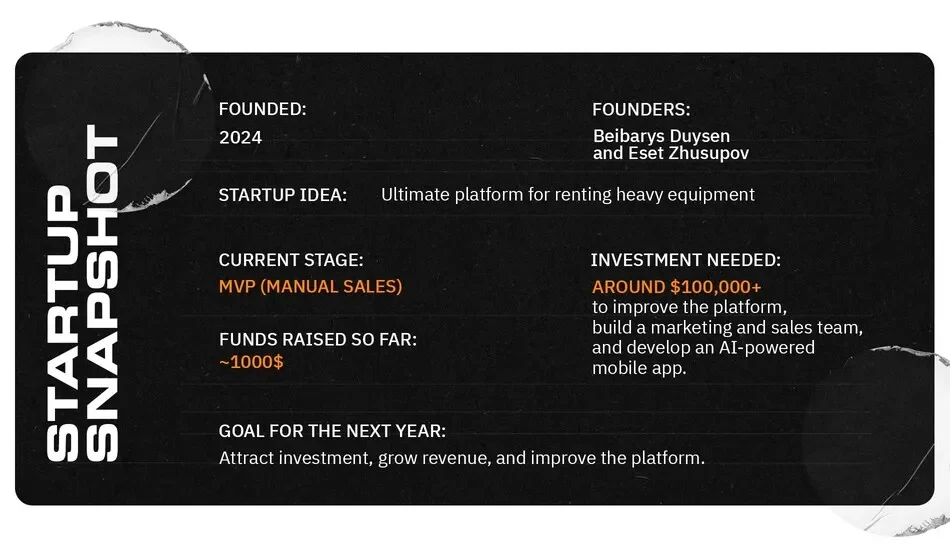Screen dimensions: 950x550
Task: Click the vertical STARTUP SNAPSHOT title
Action: point(82,293)
